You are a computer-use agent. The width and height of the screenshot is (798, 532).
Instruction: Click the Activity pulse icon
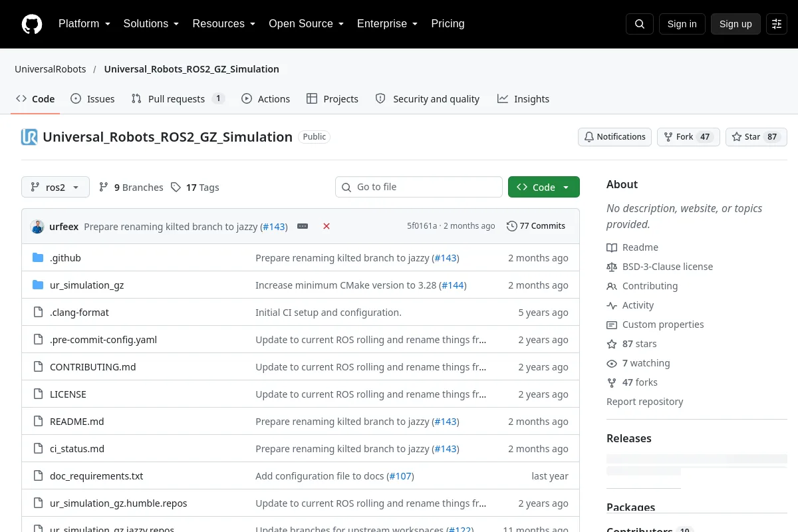pos(612,305)
